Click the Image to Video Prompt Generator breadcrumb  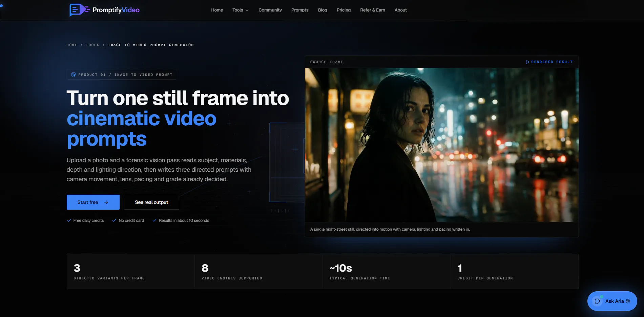coord(151,45)
